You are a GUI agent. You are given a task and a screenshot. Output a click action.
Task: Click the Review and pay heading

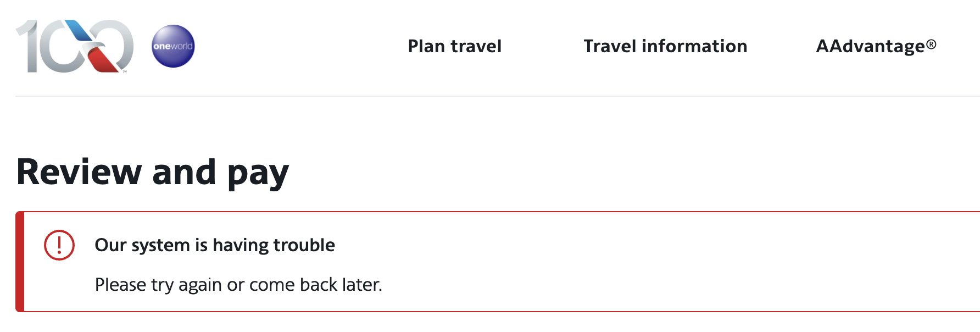click(153, 172)
